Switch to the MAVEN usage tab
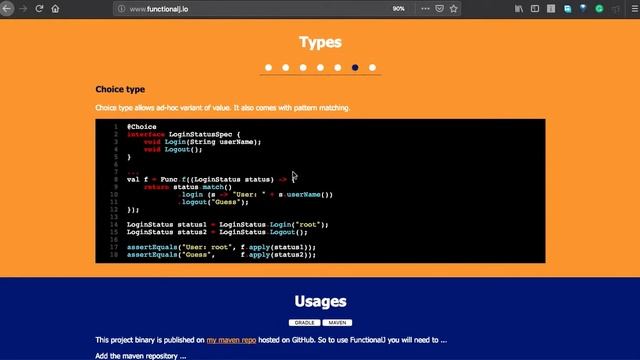The image size is (640, 360). click(x=337, y=322)
